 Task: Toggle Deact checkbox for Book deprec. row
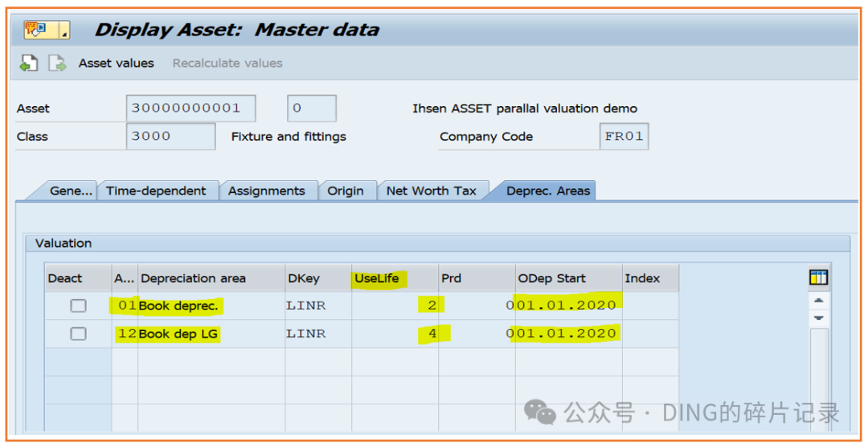(x=79, y=306)
